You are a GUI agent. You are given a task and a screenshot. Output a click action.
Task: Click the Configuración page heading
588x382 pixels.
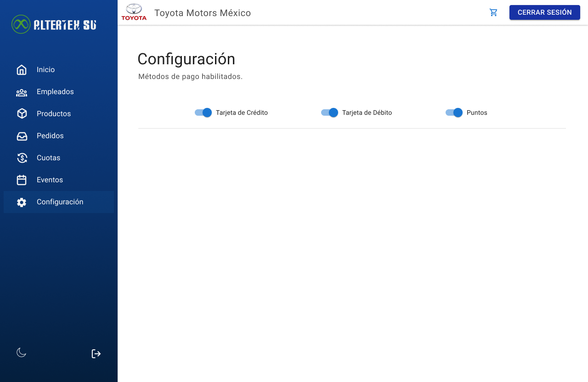point(187,59)
